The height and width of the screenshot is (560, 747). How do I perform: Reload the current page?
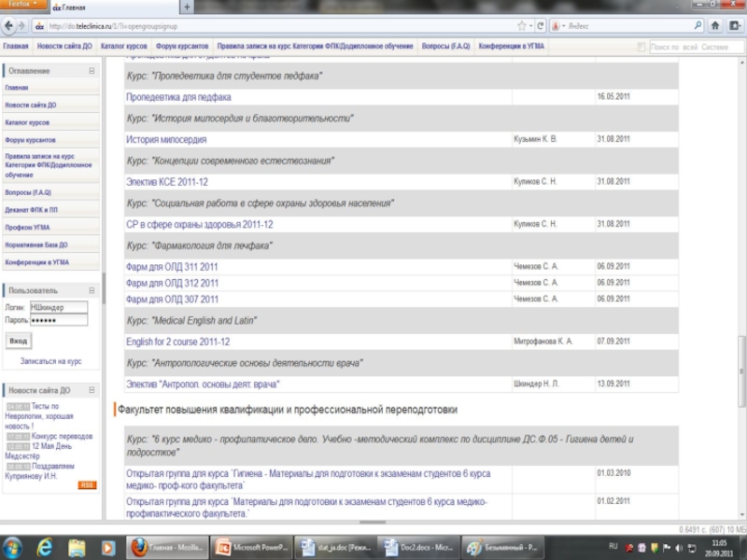point(541,26)
